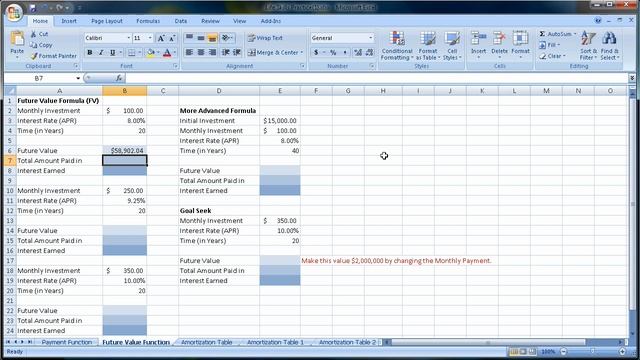Click the Copy button
Screen dimensions: 640x360
[41, 45]
